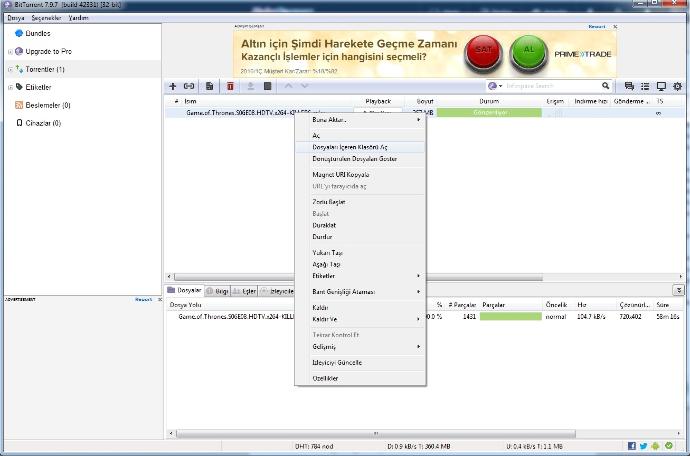Select Bundles in the sidebar

(x=38, y=33)
